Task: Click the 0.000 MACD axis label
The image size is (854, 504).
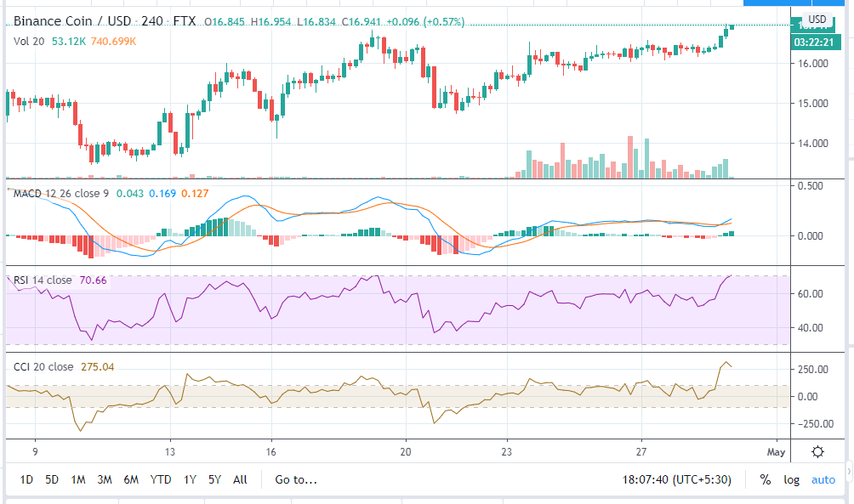Action: point(810,236)
